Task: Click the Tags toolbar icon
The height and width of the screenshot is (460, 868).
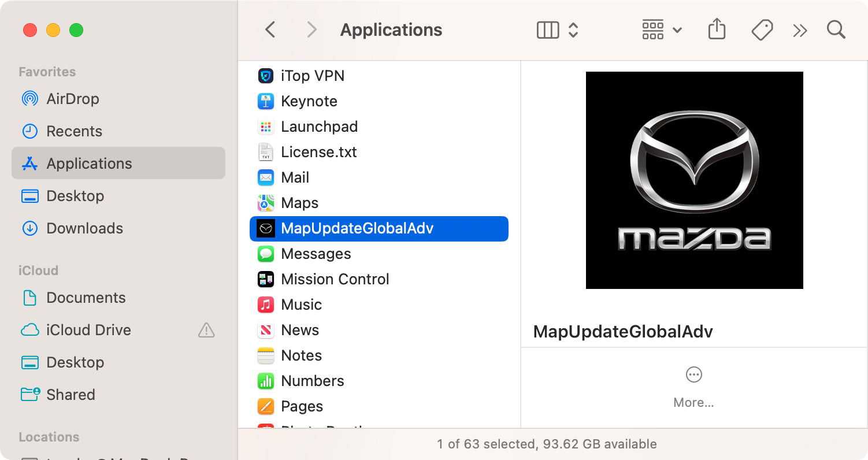Action: click(762, 30)
